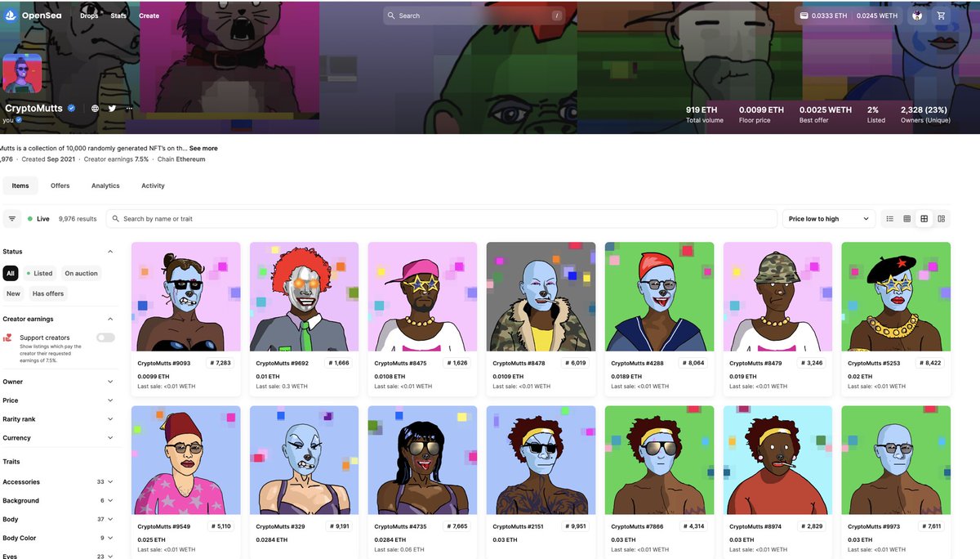Select the All status filter

point(10,274)
